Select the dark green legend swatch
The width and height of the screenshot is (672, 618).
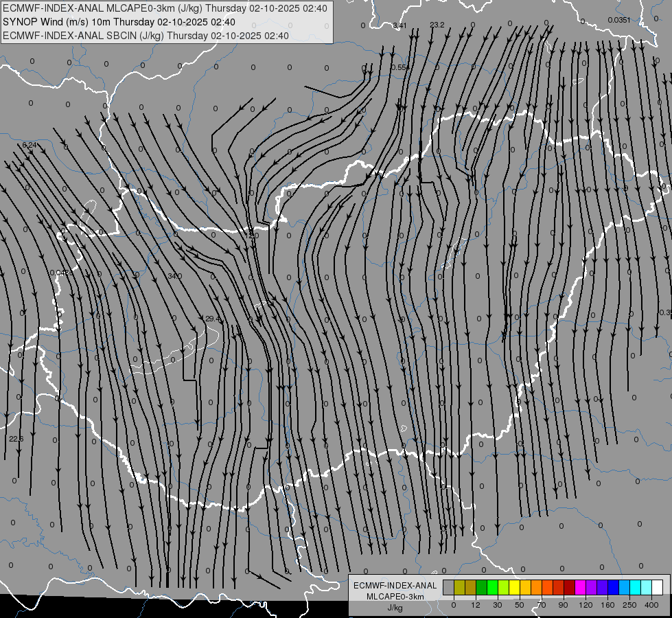pos(482,587)
